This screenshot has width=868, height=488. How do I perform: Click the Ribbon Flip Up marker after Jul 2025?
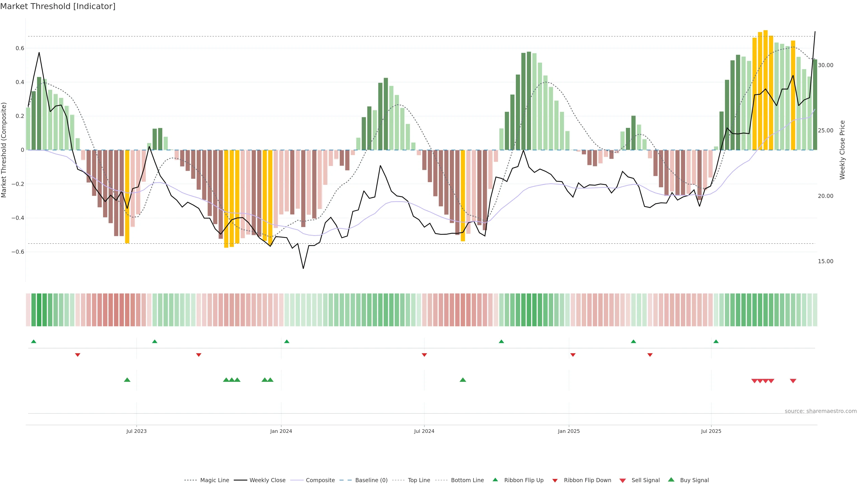click(x=716, y=342)
